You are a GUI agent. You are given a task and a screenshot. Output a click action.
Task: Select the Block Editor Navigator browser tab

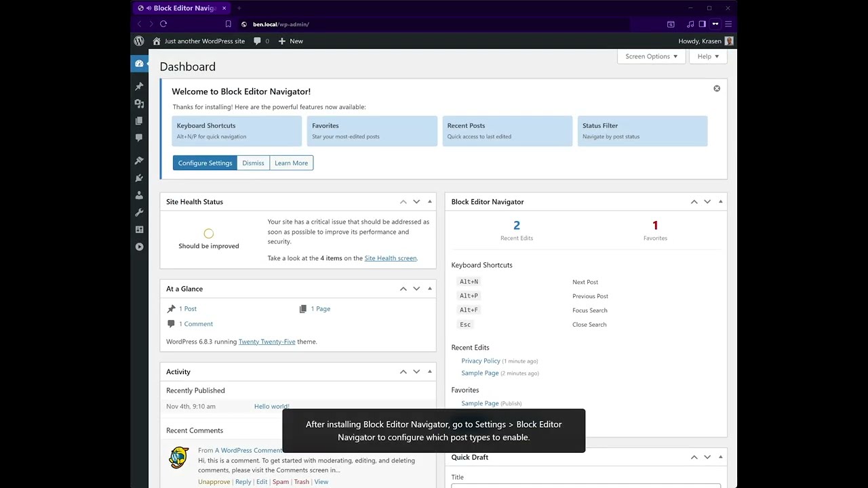[181, 8]
